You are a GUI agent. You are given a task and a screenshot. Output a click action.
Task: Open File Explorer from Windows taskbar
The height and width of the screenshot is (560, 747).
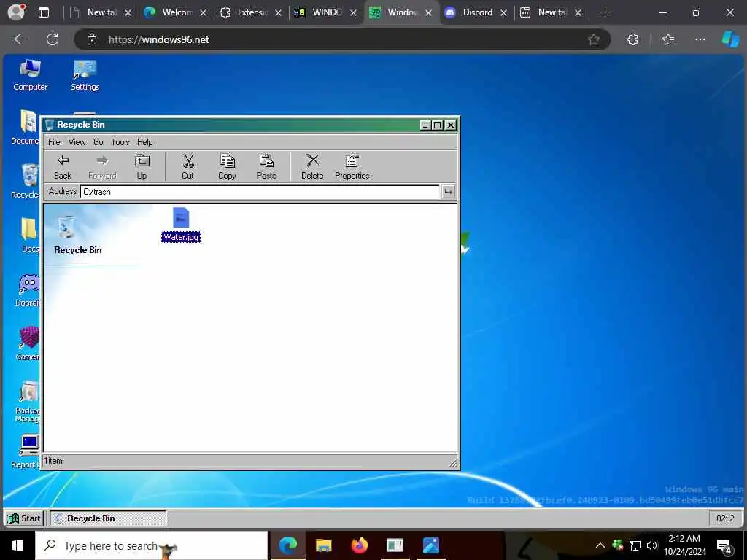(323, 545)
